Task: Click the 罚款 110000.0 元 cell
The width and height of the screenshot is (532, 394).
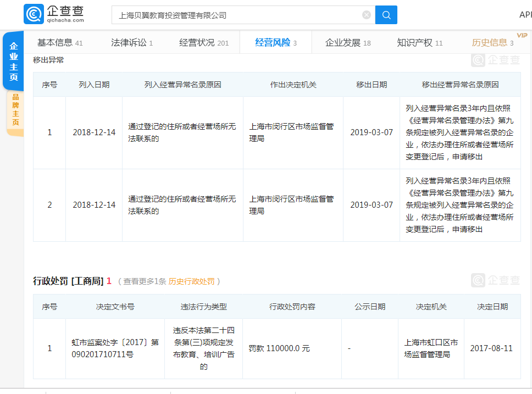Action: [279, 348]
